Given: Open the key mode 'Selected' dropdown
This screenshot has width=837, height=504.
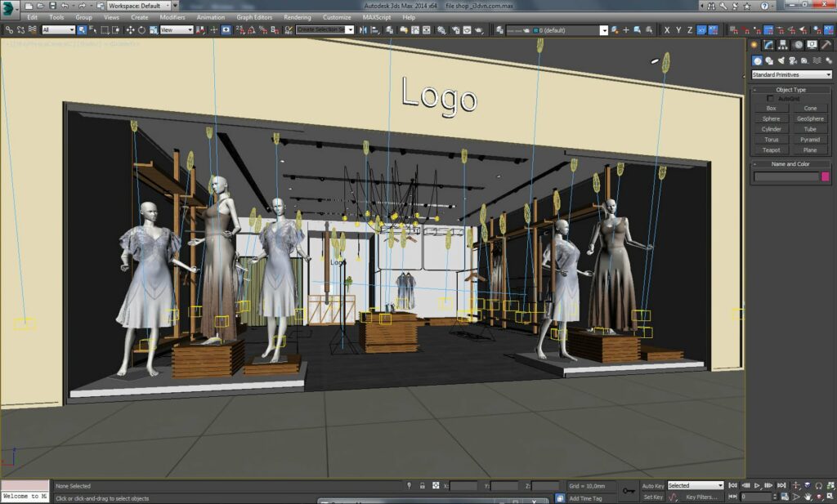Looking at the screenshot, I should [696, 486].
